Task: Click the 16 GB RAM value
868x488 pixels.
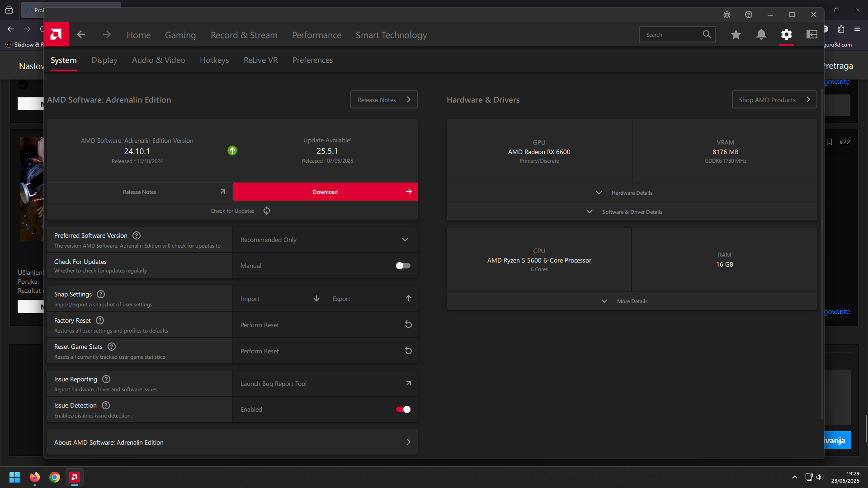Action: pos(724,264)
